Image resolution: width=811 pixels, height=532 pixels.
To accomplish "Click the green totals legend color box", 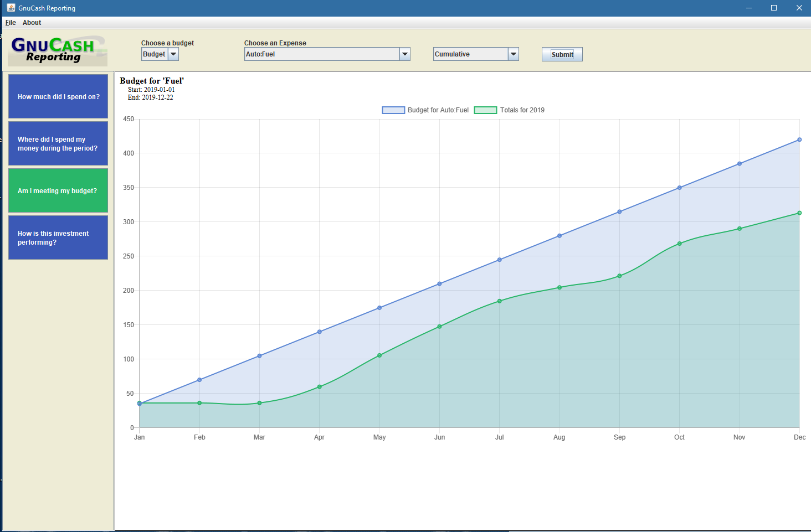I will pos(485,110).
